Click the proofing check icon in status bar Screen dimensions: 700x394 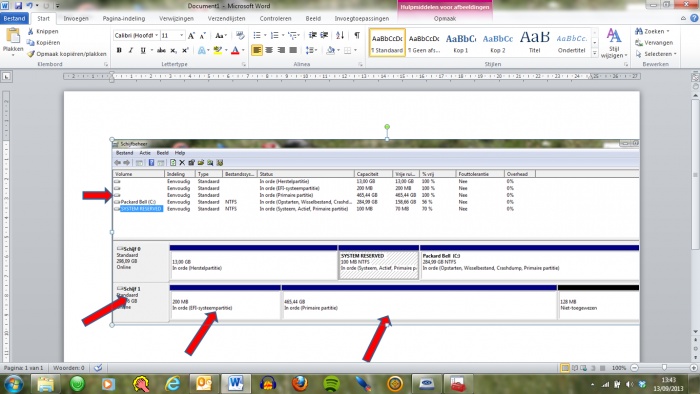(98, 368)
